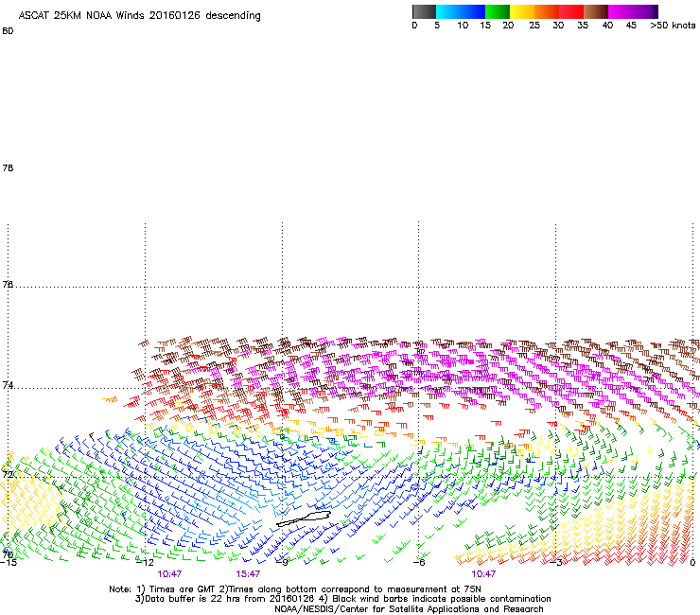Click the NOAA/NESDIS Center credit line
The image size is (700, 615).
pyautogui.click(x=409, y=609)
